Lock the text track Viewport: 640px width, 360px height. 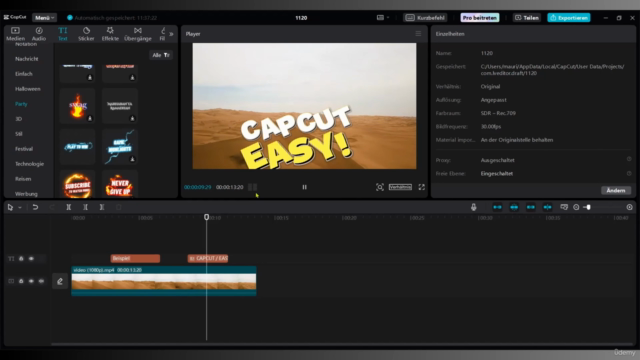coord(21,258)
